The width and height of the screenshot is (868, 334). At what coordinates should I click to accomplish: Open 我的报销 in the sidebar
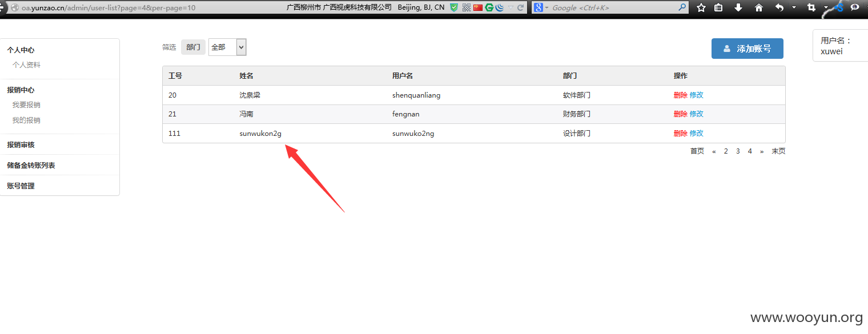[x=26, y=120]
